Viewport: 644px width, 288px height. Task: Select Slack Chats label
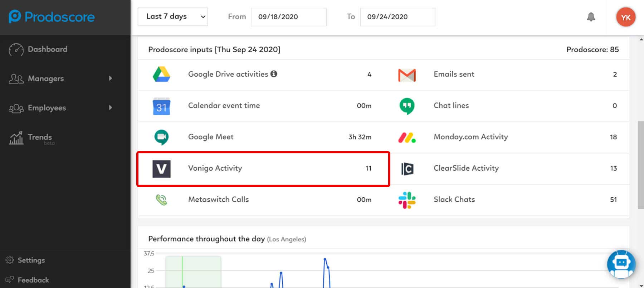click(454, 199)
